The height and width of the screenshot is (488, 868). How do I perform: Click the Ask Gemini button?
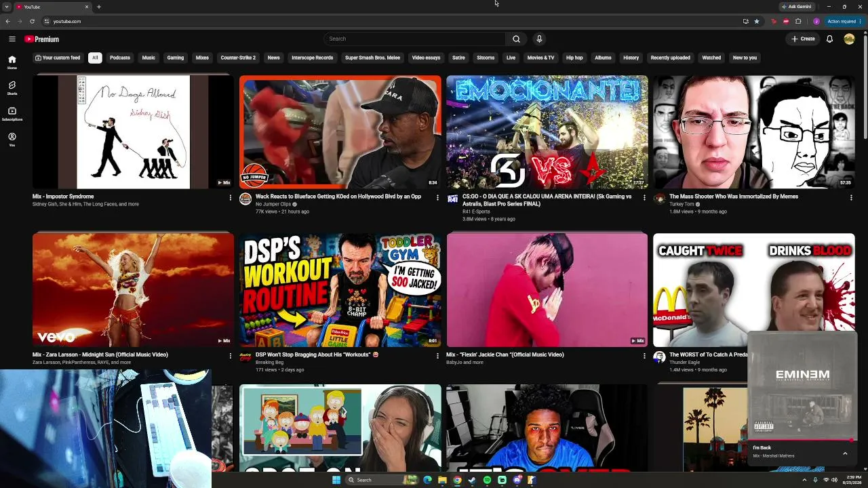click(797, 7)
